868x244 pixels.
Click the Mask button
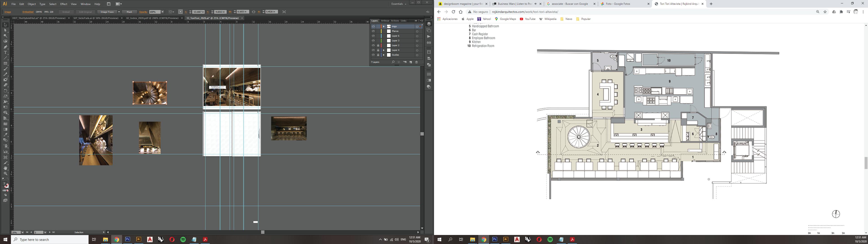click(129, 12)
